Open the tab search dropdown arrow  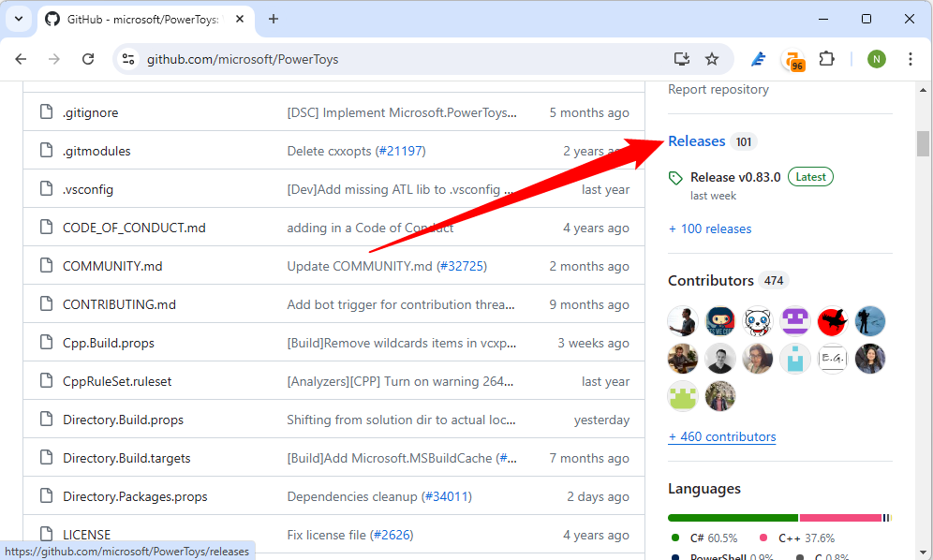click(x=19, y=19)
